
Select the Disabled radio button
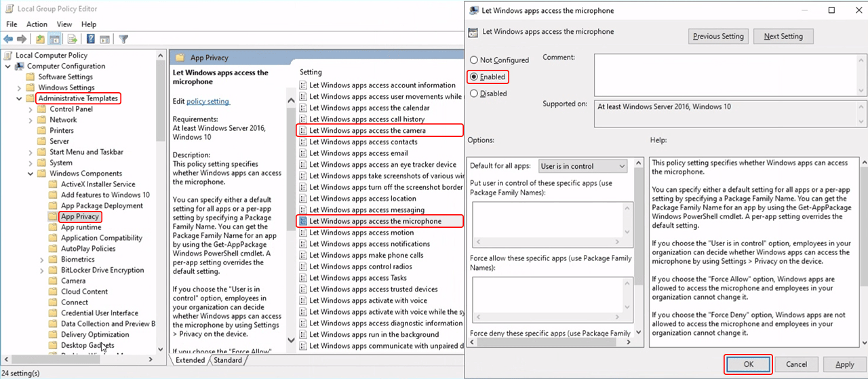[x=473, y=94]
